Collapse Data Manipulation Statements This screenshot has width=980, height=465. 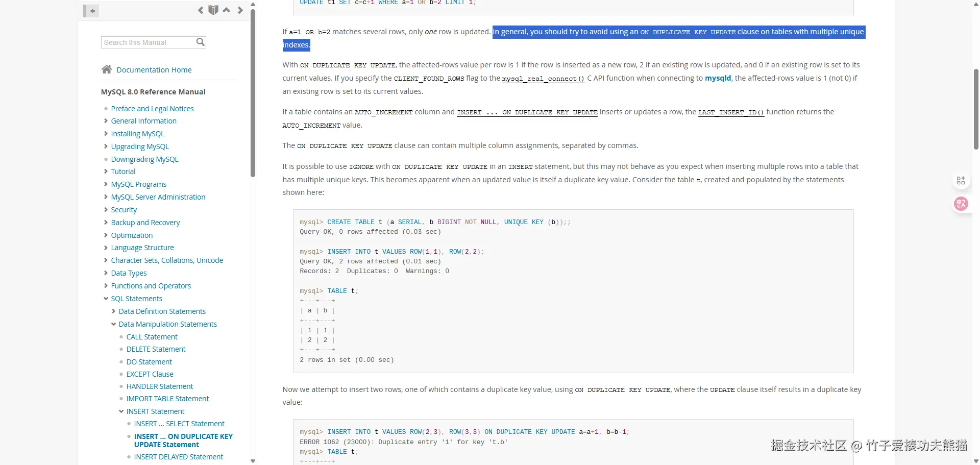click(x=113, y=324)
